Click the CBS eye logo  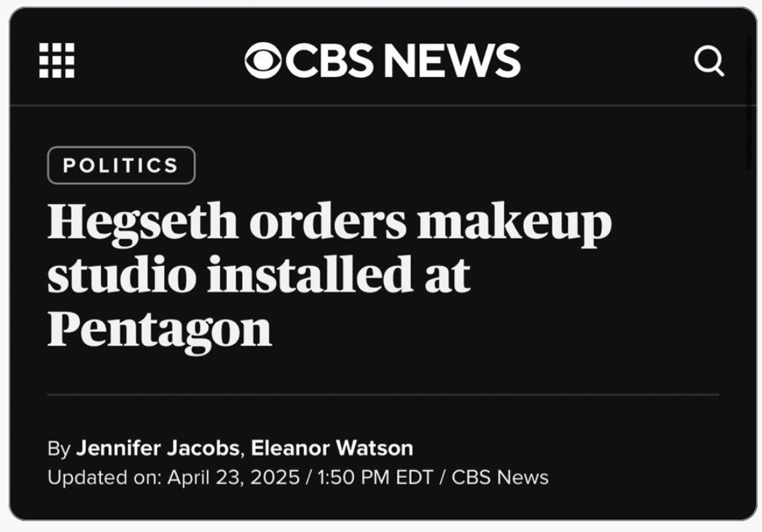(263, 61)
